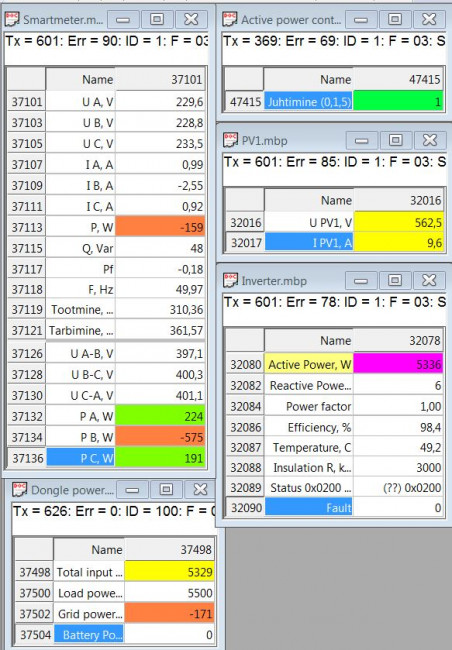The image size is (452, 650).
Task: Select row header 37136 in Smartmeter
Action: (x=27, y=458)
